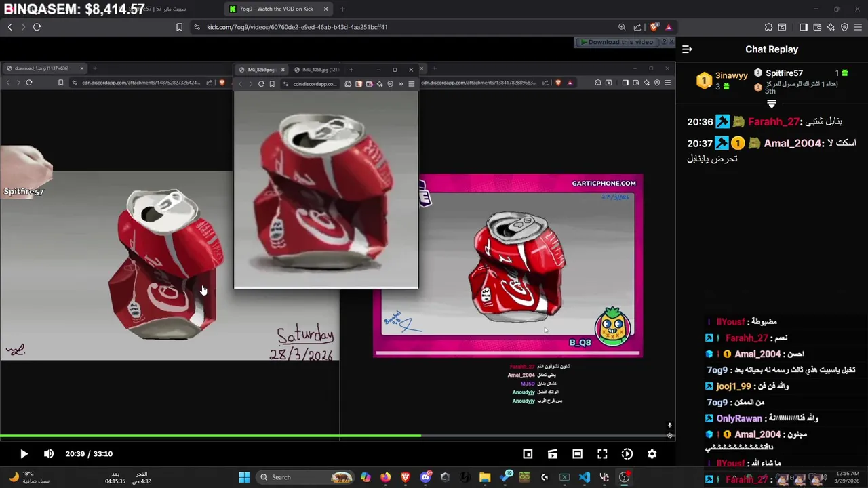Seek on the green video progress bar
Screen dimensions: 868x488
click(338, 436)
